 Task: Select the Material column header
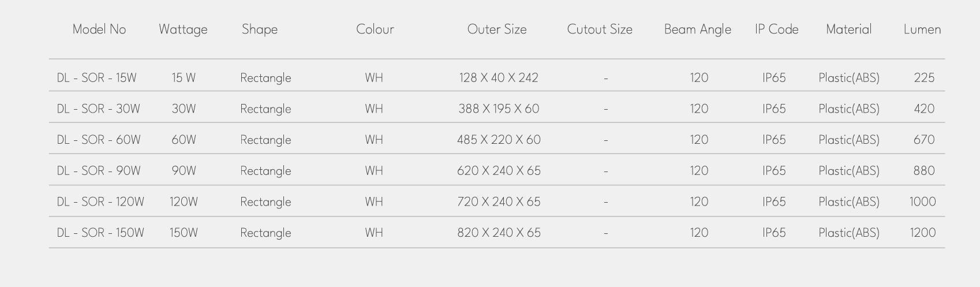click(848, 29)
